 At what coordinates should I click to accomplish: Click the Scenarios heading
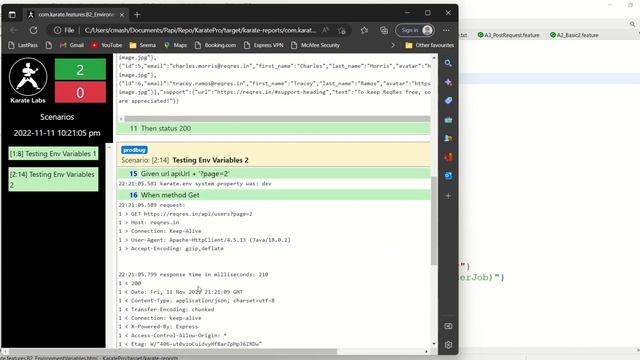tap(57, 117)
